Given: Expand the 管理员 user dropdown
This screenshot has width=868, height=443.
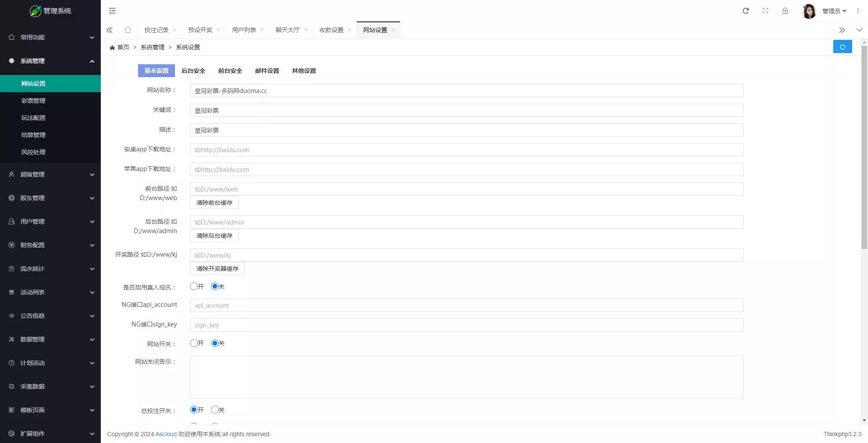Looking at the screenshot, I should tap(834, 11).
